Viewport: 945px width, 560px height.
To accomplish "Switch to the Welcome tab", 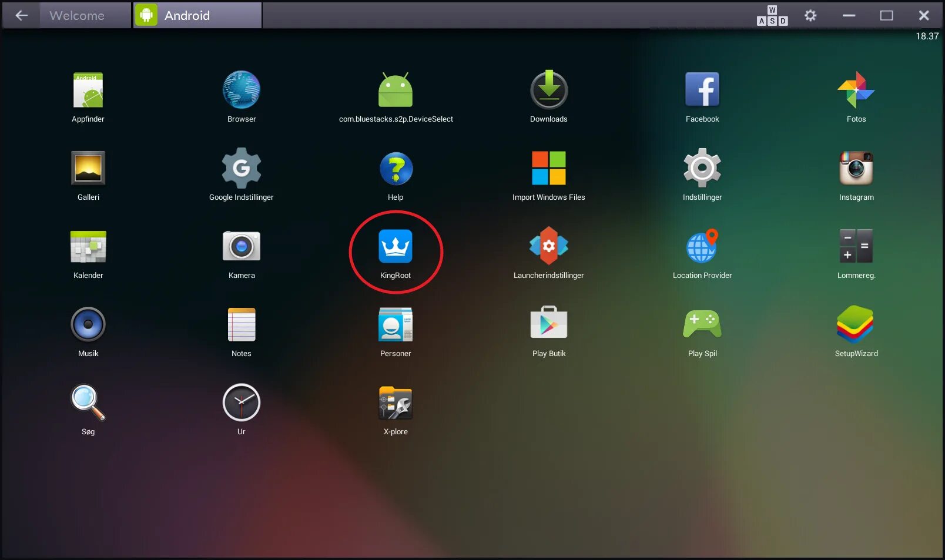I will coord(85,15).
